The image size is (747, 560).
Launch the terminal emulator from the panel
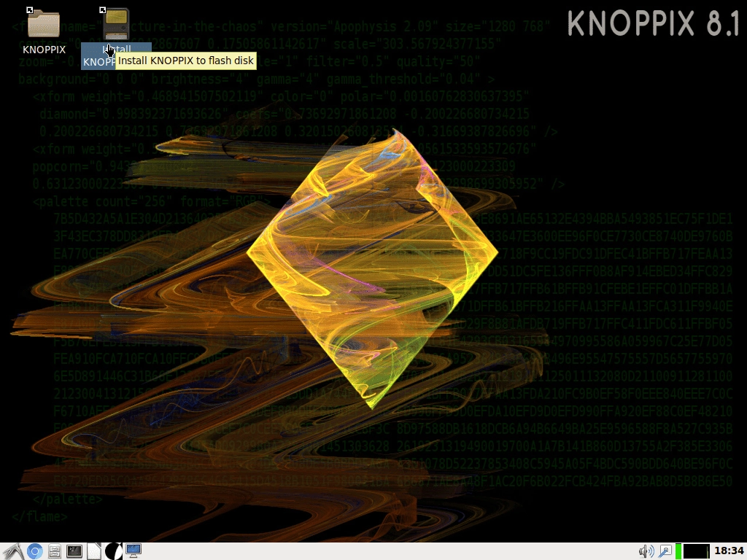(x=74, y=551)
